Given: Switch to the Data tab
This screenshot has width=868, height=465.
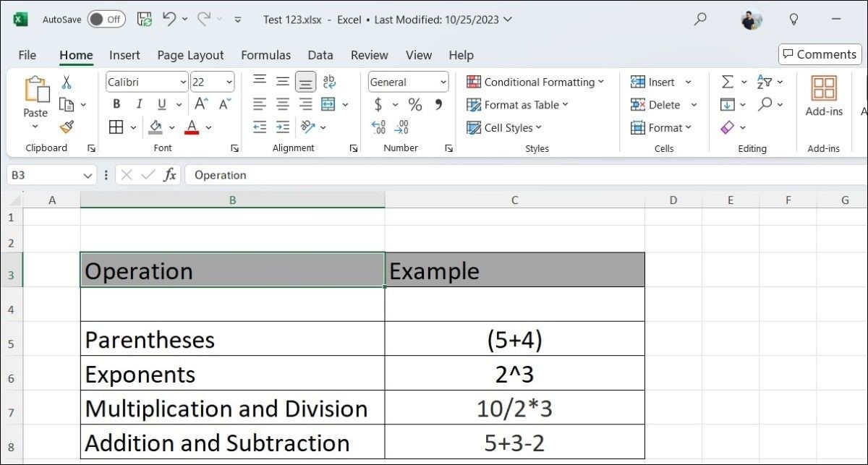Looking at the screenshot, I should pos(320,55).
